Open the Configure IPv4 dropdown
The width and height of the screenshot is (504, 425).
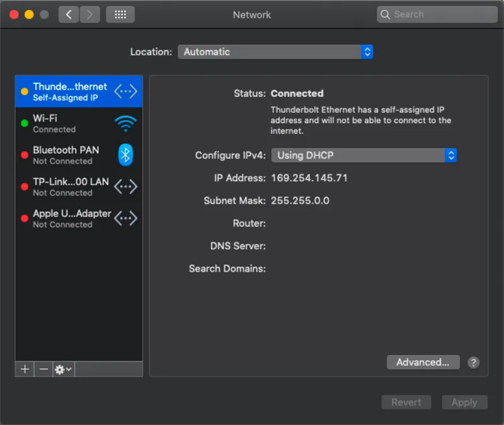pos(364,155)
